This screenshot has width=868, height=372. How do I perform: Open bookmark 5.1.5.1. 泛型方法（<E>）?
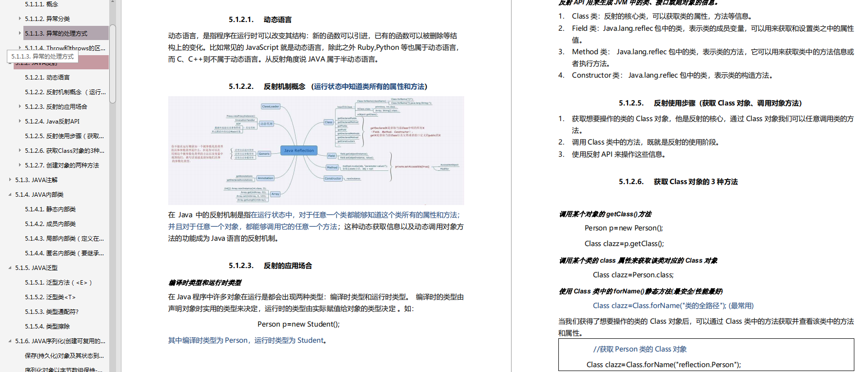tap(59, 282)
